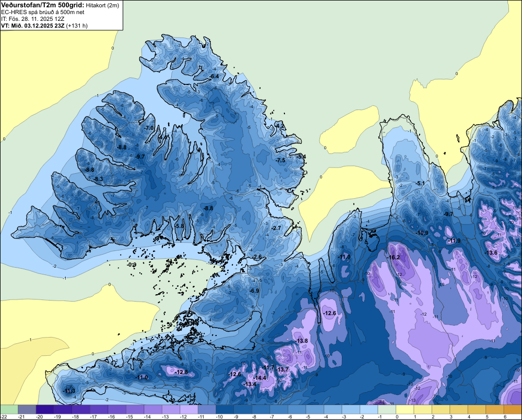Select the legend color swatch labeled -9

click(243, 409)
